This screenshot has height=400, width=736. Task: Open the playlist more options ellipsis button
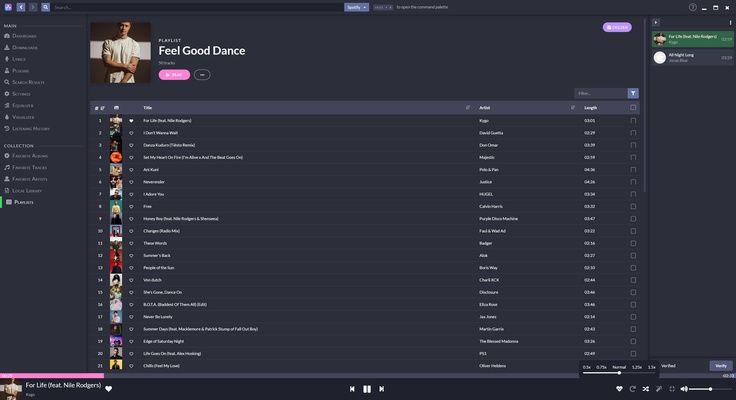[202, 75]
